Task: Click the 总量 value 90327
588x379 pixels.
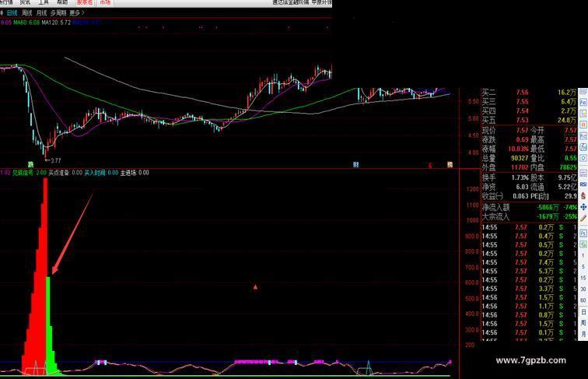Action: (x=520, y=158)
